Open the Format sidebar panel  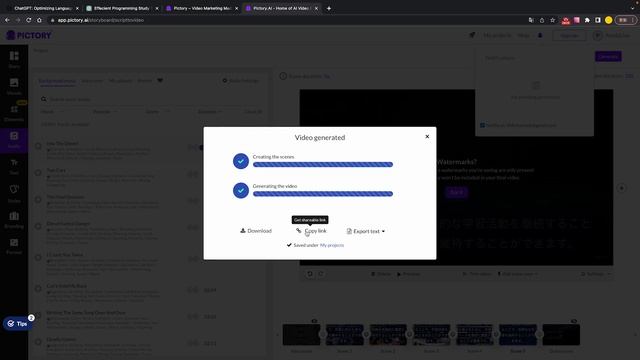pyautogui.click(x=14, y=247)
